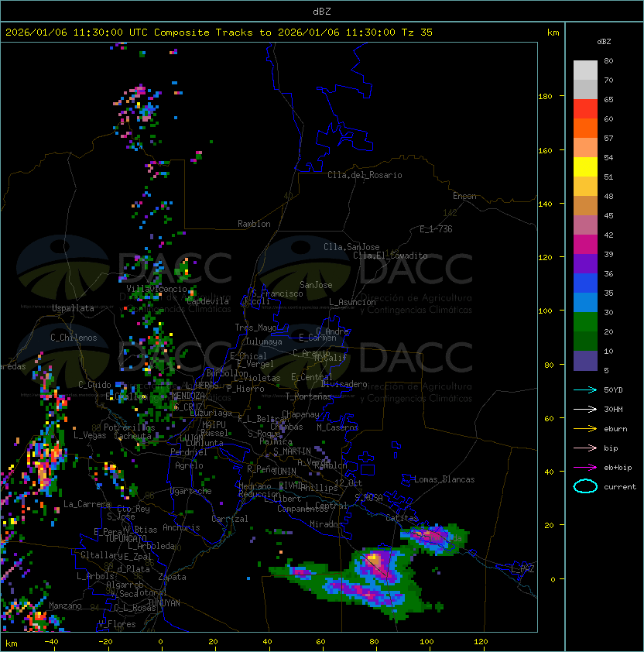Click the cyan 50YD arrow icon
644x652 pixels.
(x=585, y=389)
